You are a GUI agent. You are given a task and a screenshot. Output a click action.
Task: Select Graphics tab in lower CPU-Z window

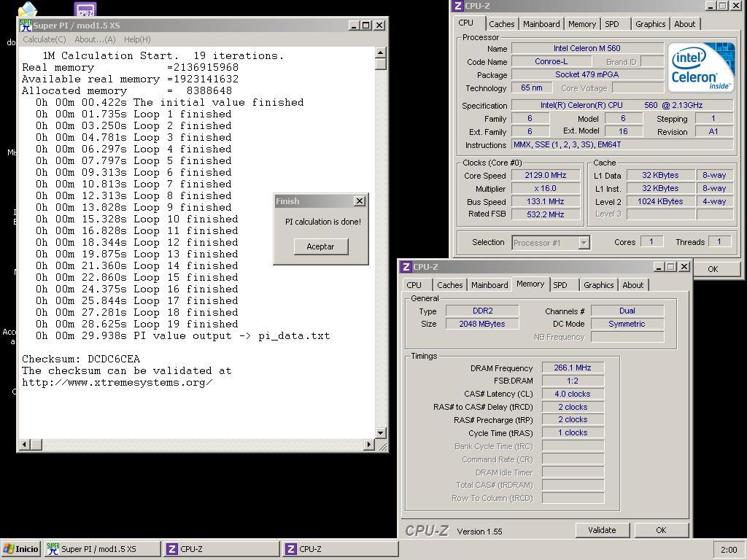click(x=598, y=285)
